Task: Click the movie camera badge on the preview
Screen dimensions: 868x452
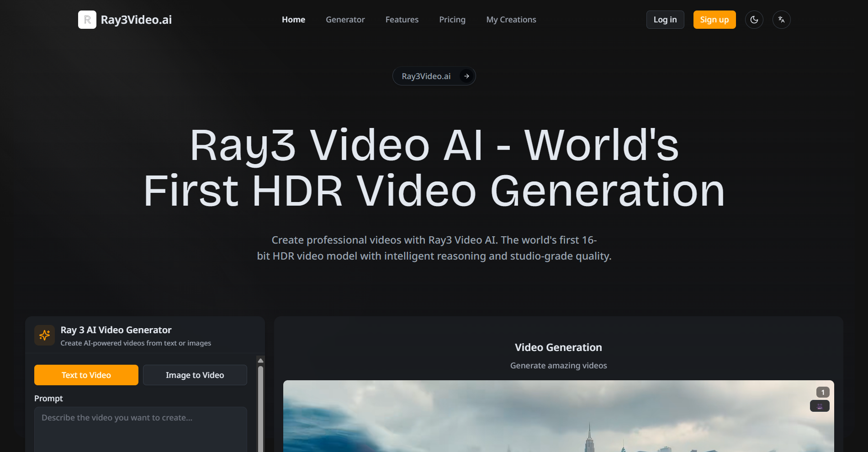Action: [x=819, y=406]
